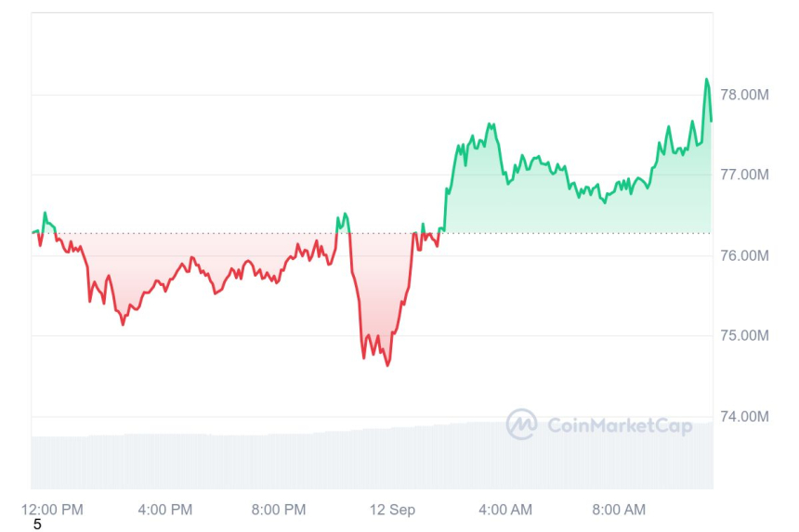Click the lowest red dip of the chart
Image resolution: width=799 pixels, height=532 pixels.
387,365
